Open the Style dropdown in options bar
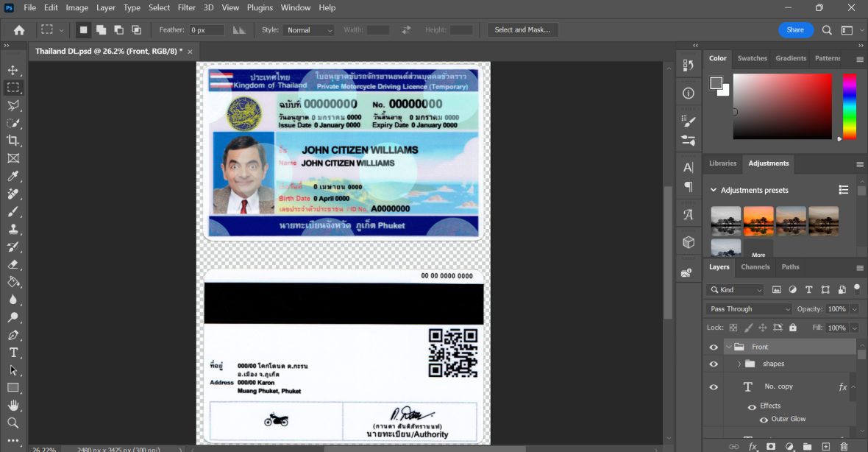 pyautogui.click(x=308, y=29)
